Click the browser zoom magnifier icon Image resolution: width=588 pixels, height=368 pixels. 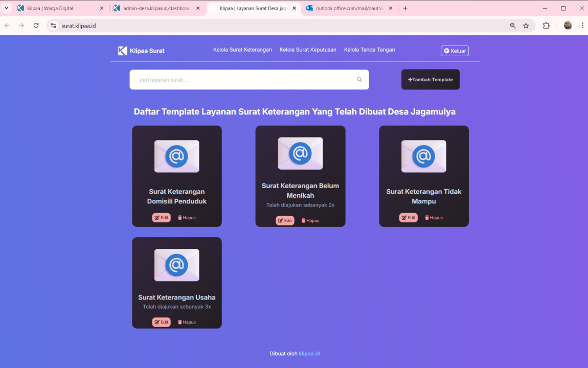click(x=513, y=26)
